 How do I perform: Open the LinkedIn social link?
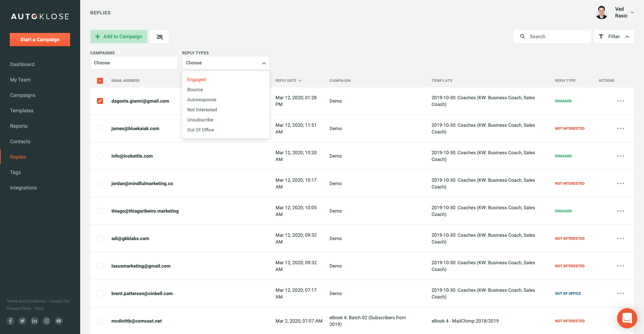click(35, 321)
